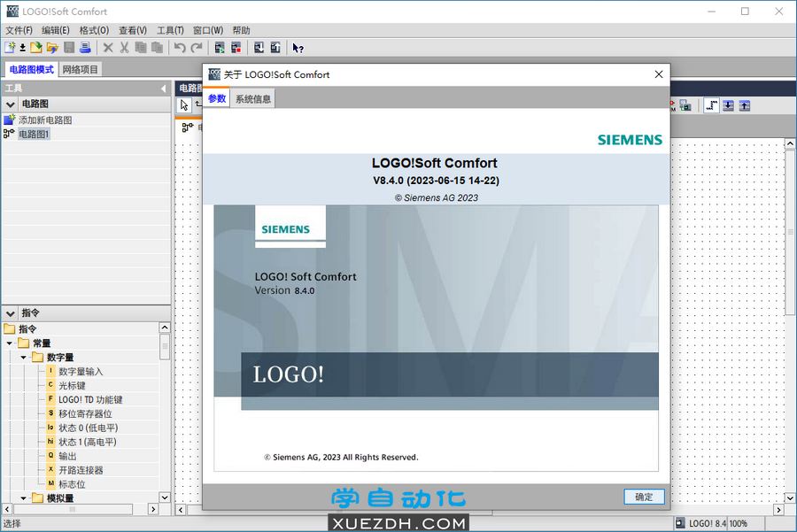Collapse the 模拟量 tree folder

23,498
